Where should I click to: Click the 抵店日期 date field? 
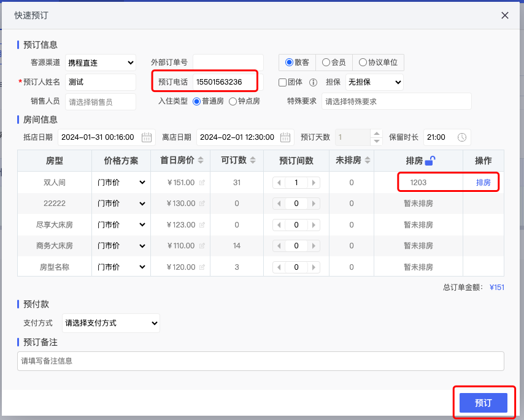(x=107, y=137)
